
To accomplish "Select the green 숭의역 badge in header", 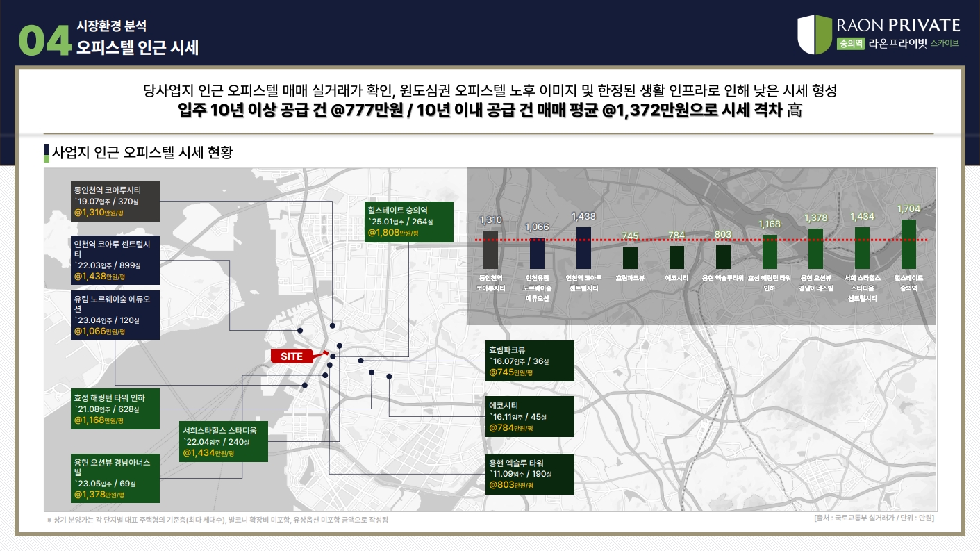I will tap(851, 43).
